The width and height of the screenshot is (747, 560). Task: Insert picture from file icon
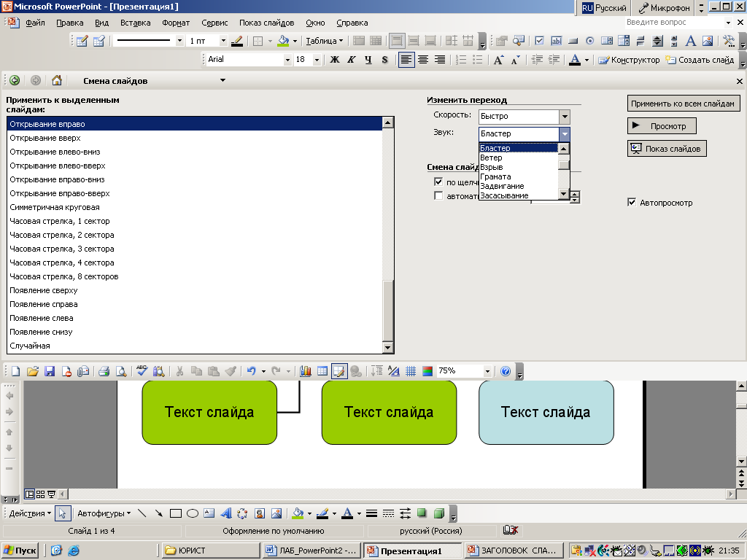click(x=276, y=513)
